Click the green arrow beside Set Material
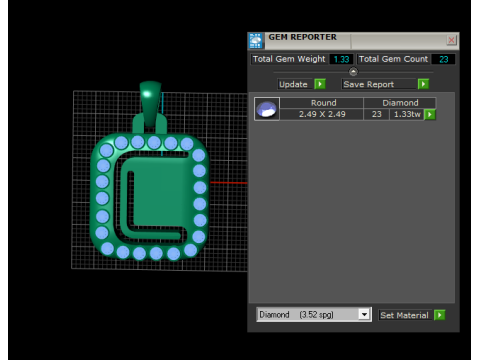The width and height of the screenshot is (480, 360). (x=440, y=315)
